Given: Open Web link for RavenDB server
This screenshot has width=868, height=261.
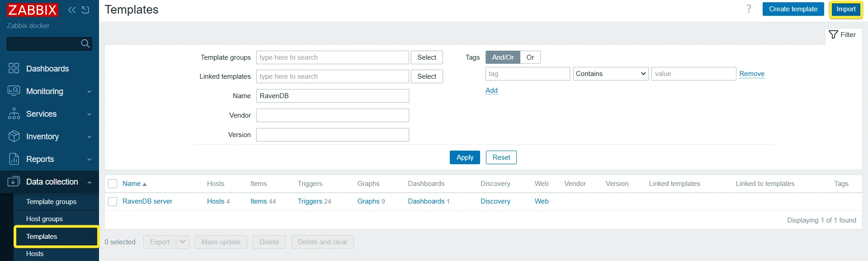Looking at the screenshot, I should tap(542, 201).
